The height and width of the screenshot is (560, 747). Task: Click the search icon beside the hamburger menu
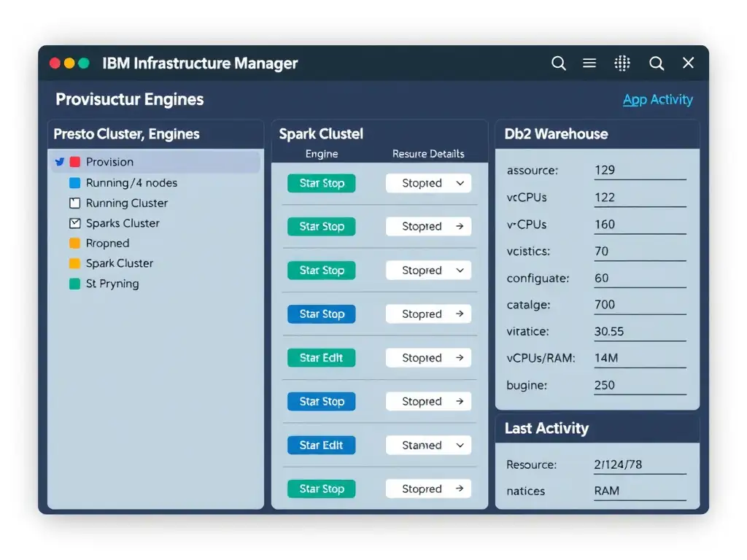[558, 63]
